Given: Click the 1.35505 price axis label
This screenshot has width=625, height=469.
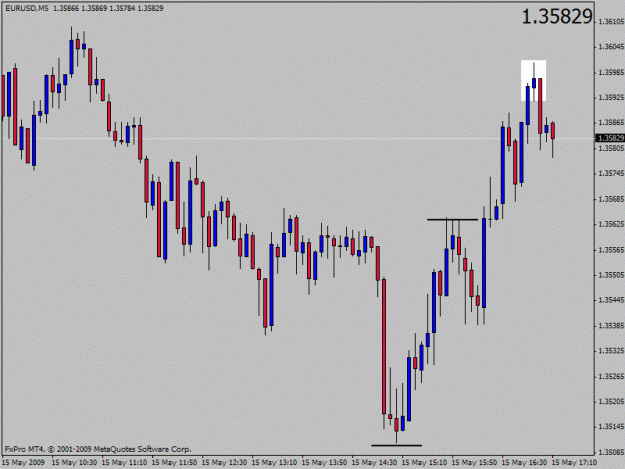Looking at the screenshot, I should click(611, 275).
